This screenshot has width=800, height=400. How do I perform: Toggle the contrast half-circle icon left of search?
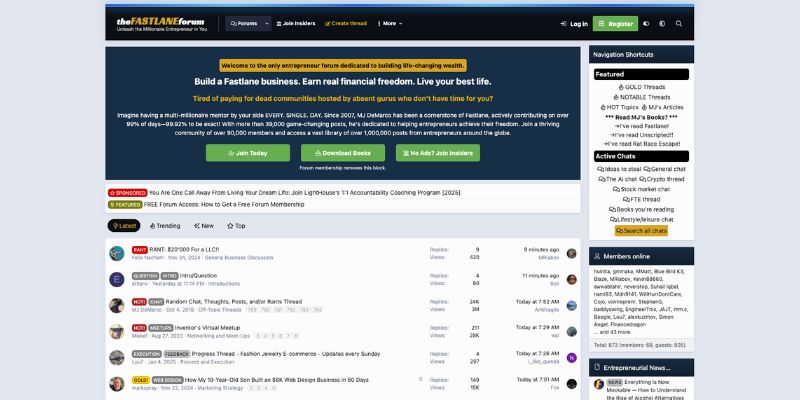coord(662,23)
